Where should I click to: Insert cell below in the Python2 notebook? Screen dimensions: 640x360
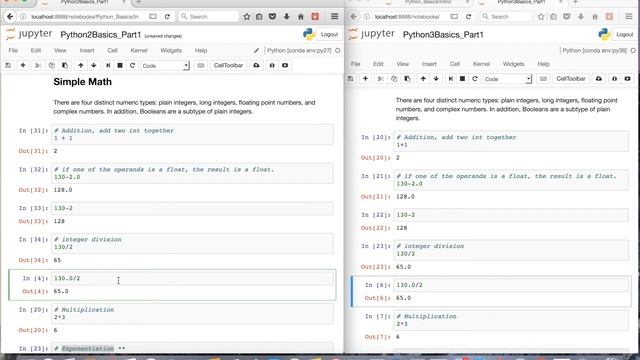coord(23,65)
